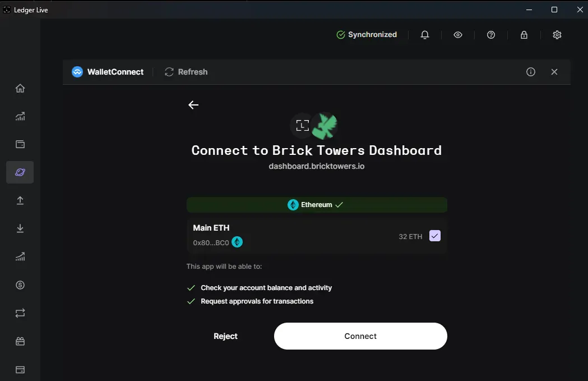Open the WalletConnect info icon
This screenshot has width=588, height=381.
531,72
